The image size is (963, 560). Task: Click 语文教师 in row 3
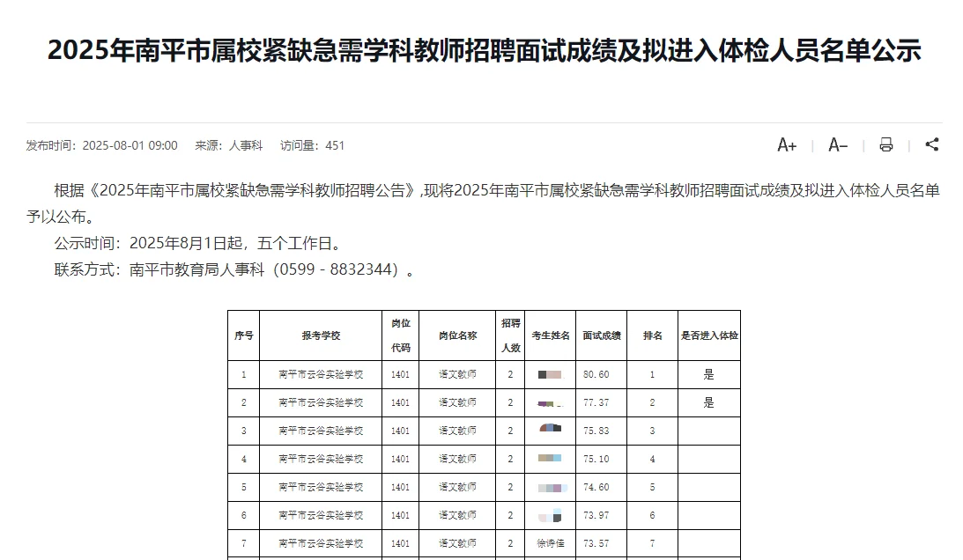pyautogui.click(x=457, y=431)
